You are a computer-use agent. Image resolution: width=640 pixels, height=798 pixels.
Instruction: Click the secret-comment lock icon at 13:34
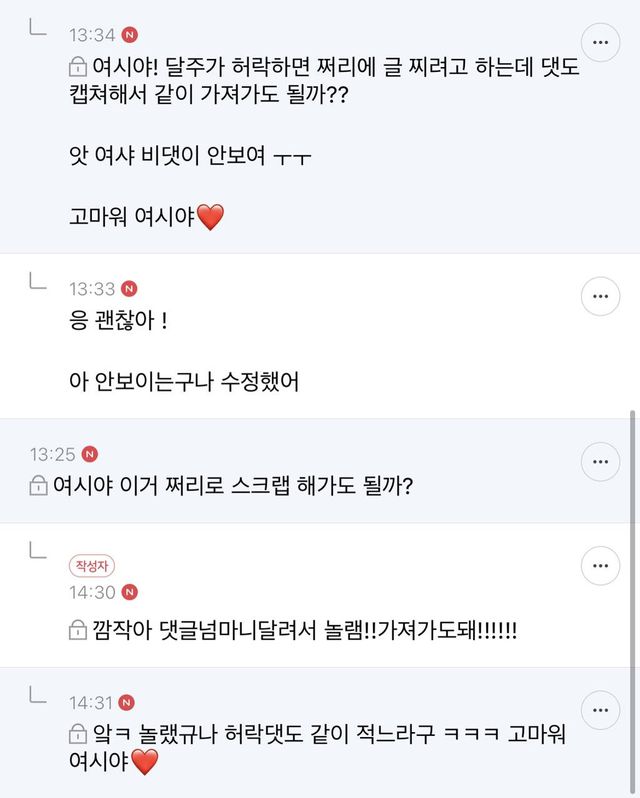(77, 69)
